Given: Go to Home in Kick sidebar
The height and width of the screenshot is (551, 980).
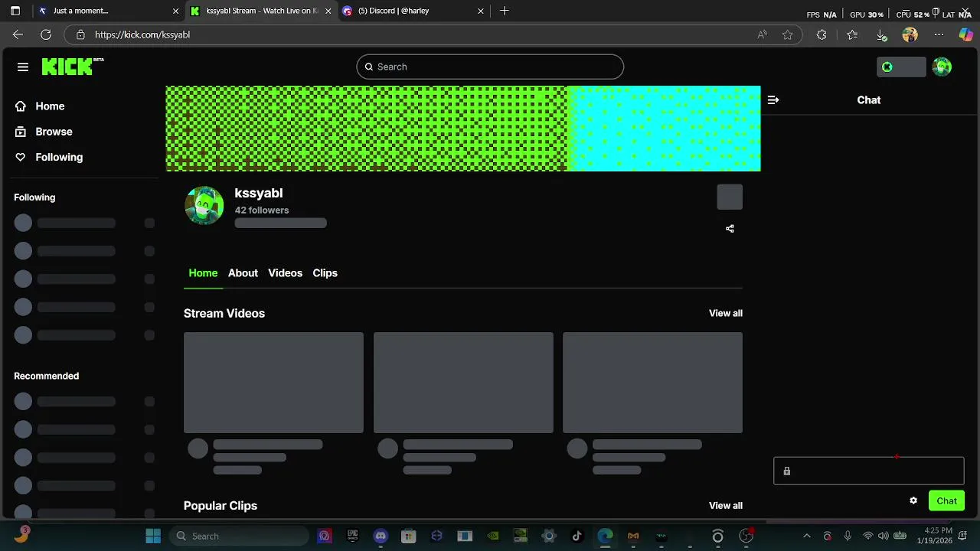Looking at the screenshot, I should point(40,106).
